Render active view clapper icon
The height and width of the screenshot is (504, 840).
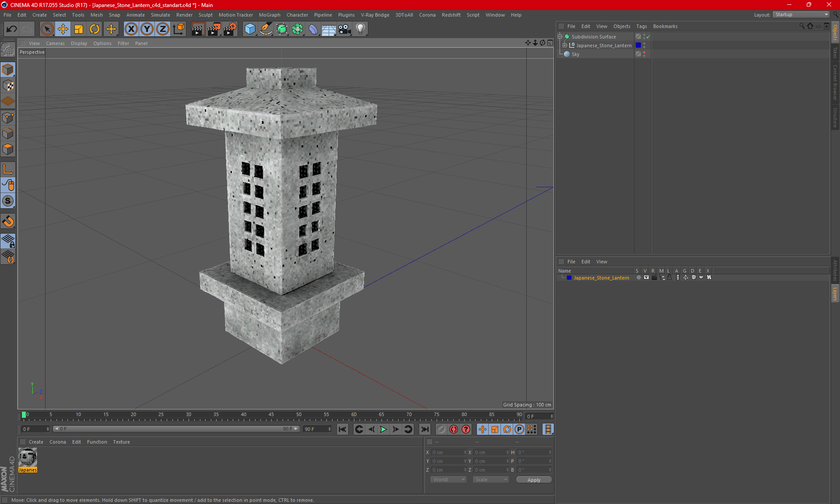(x=198, y=29)
